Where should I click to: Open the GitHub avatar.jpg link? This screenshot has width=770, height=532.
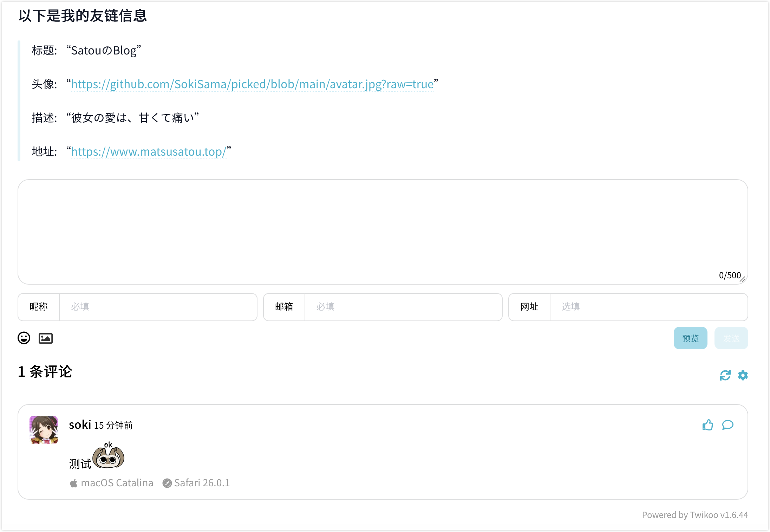(x=252, y=84)
